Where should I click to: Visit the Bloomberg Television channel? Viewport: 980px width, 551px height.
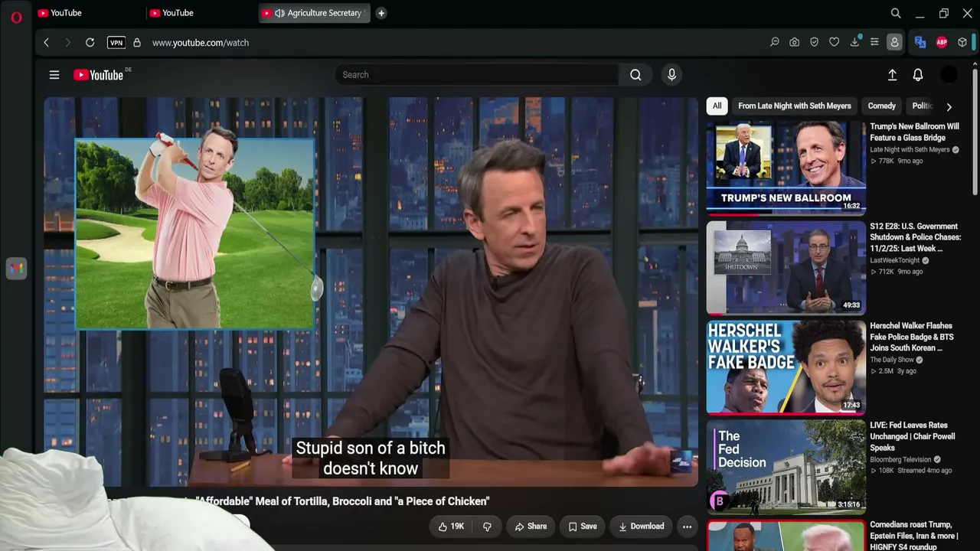pyautogui.click(x=900, y=459)
